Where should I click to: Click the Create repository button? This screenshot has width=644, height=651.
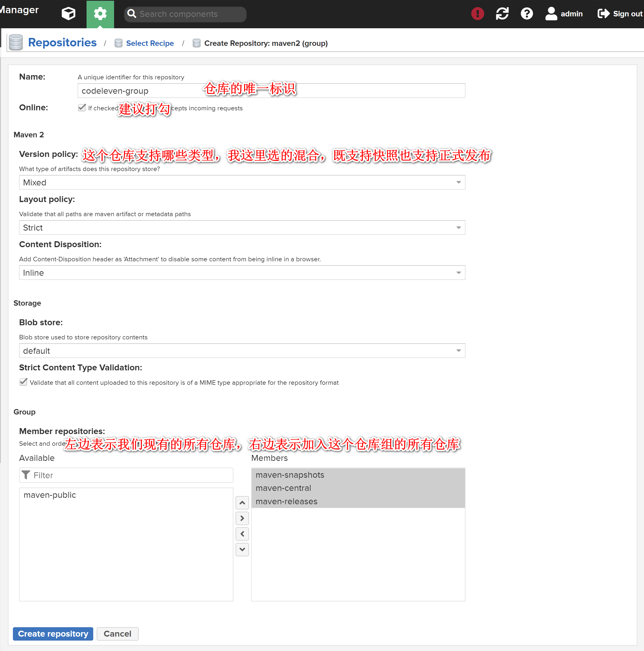click(x=53, y=633)
